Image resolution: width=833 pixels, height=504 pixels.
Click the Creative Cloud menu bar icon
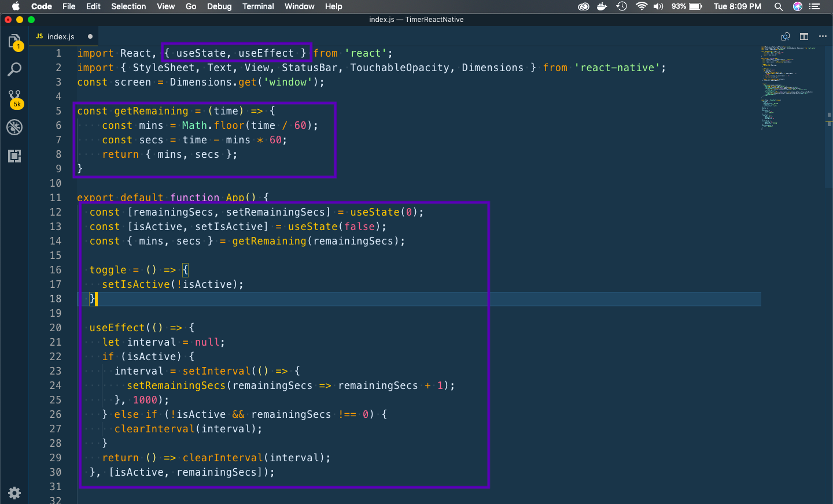coord(584,6)
